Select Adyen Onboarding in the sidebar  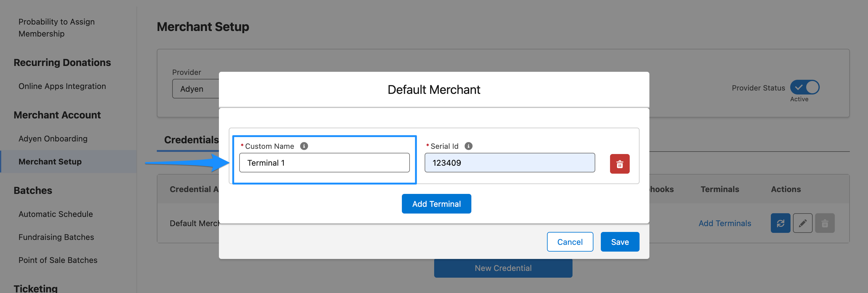(53, 138)
